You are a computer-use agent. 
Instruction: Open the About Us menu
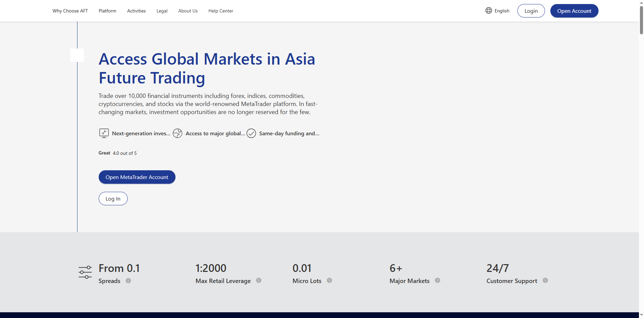coord(188,11)
